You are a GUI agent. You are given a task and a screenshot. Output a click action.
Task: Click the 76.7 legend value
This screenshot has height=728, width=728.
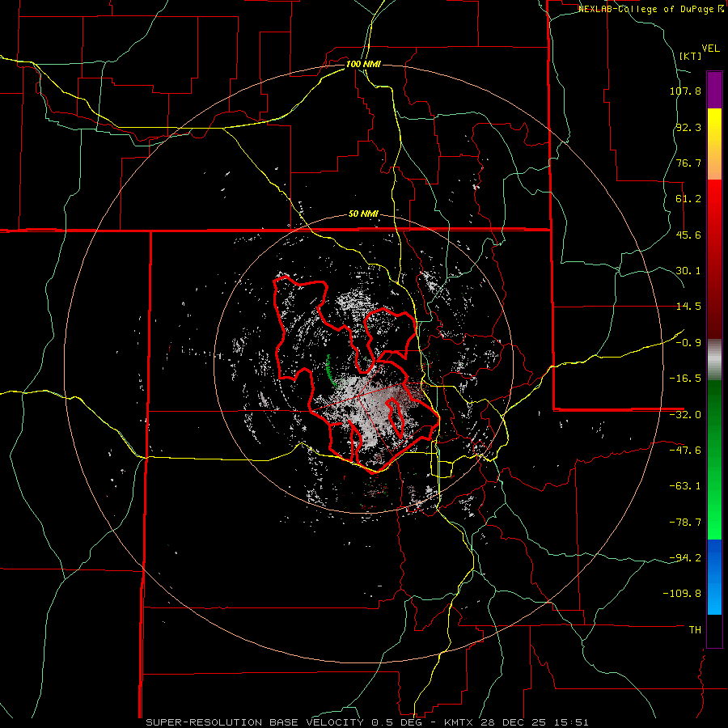[688, 163]
